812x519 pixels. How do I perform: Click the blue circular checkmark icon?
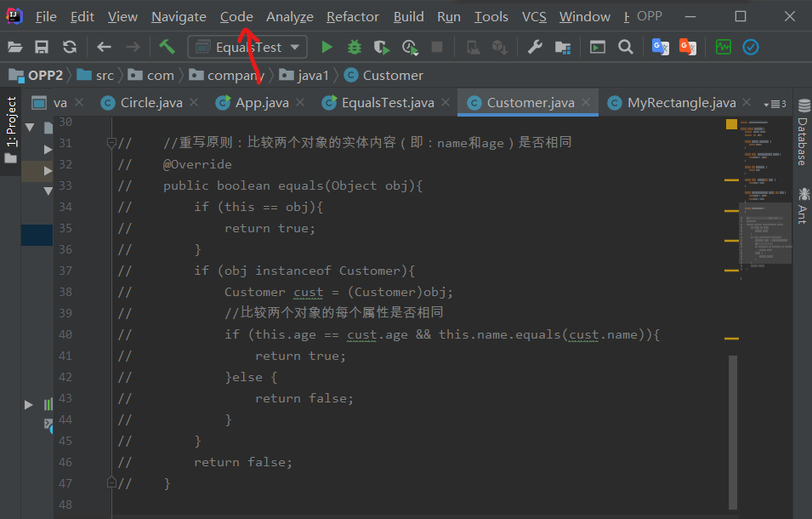[x=751, y=47]
